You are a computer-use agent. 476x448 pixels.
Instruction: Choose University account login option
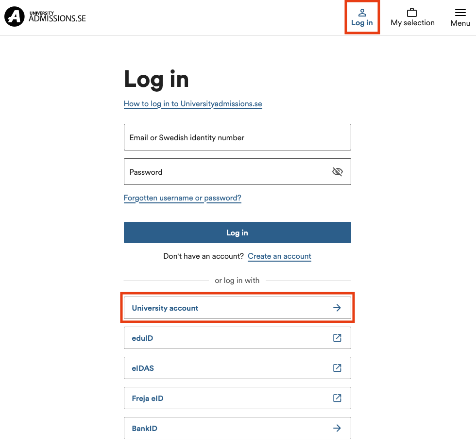tap(238, 308)
